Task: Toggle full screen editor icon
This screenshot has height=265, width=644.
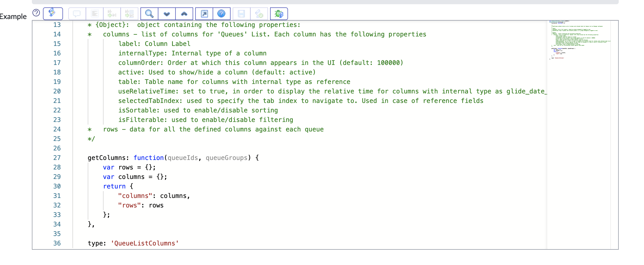Action: tap(204, 13)
